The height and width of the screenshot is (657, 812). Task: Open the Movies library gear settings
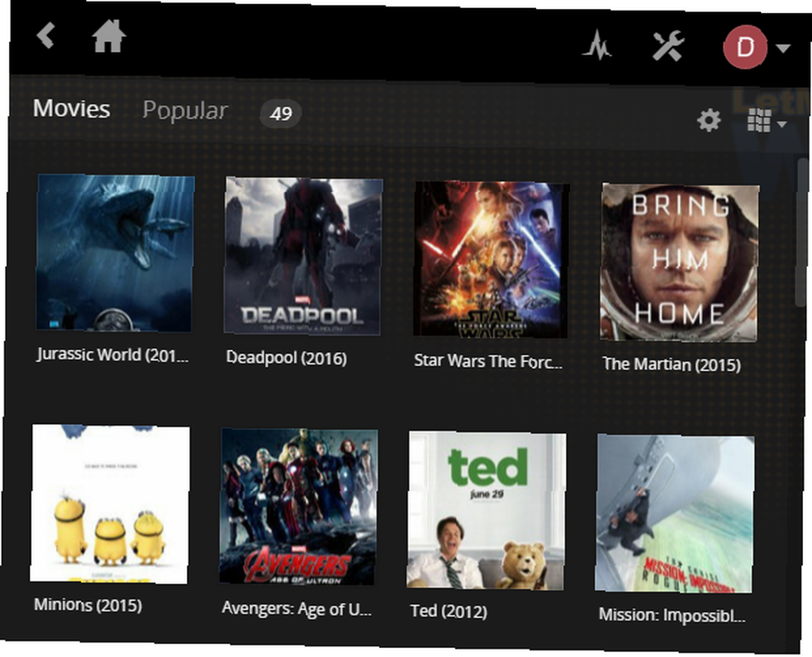coord(708,120)
